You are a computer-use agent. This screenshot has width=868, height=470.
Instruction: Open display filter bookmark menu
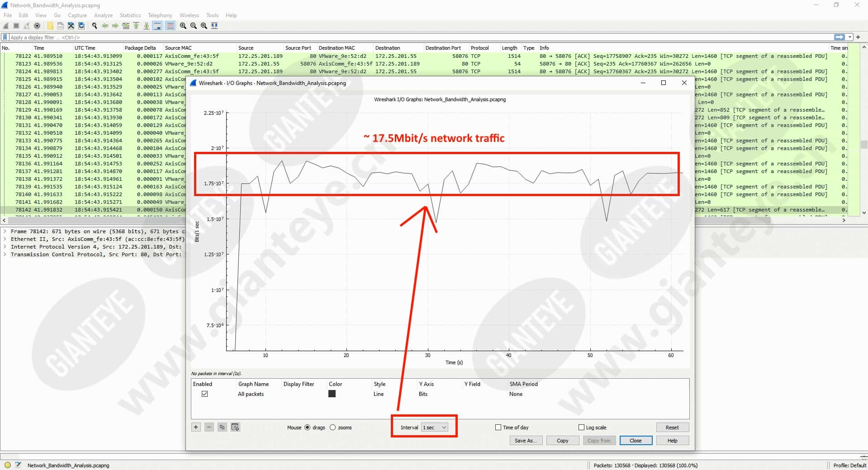click(5, 37)
